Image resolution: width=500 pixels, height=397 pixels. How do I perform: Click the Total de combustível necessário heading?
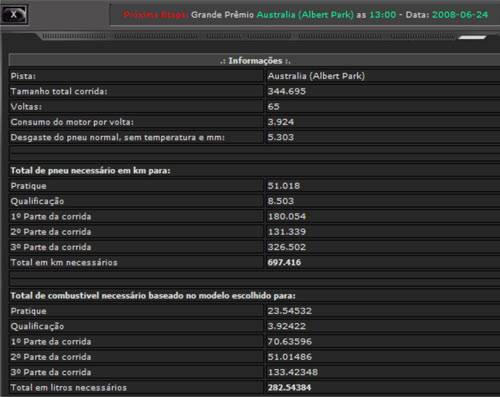153,296
